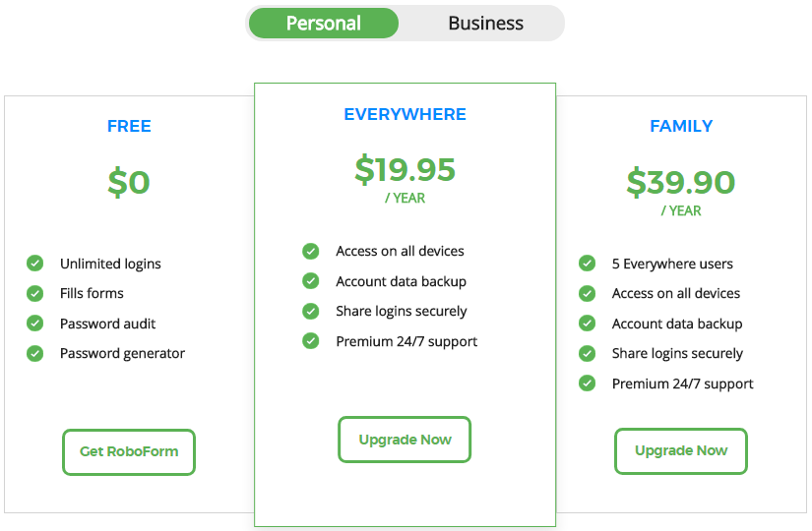This screenshot has width=812, height=531.
Task: Click checkmark icon beside Unlimited logins
Action: pos(35,263)
